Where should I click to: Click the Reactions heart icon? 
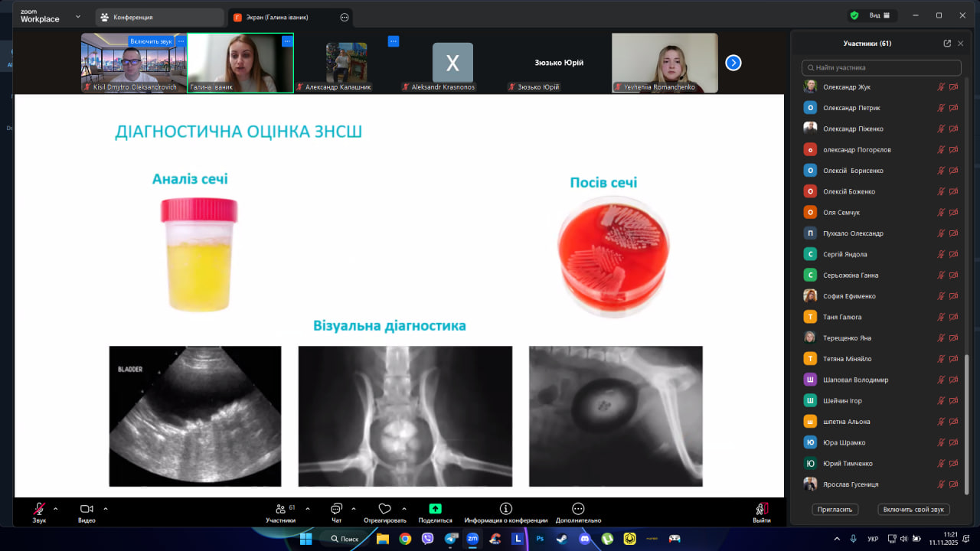384,509
